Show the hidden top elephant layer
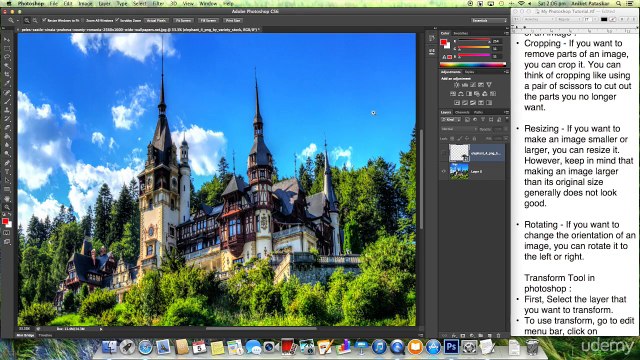This screenshot has width=640, height=360. [444, 153]
